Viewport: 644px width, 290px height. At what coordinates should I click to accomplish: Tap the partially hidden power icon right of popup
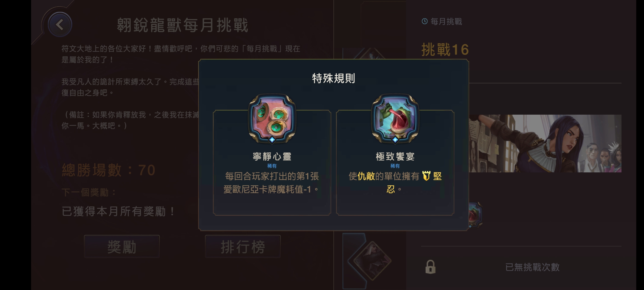point(475,215)
